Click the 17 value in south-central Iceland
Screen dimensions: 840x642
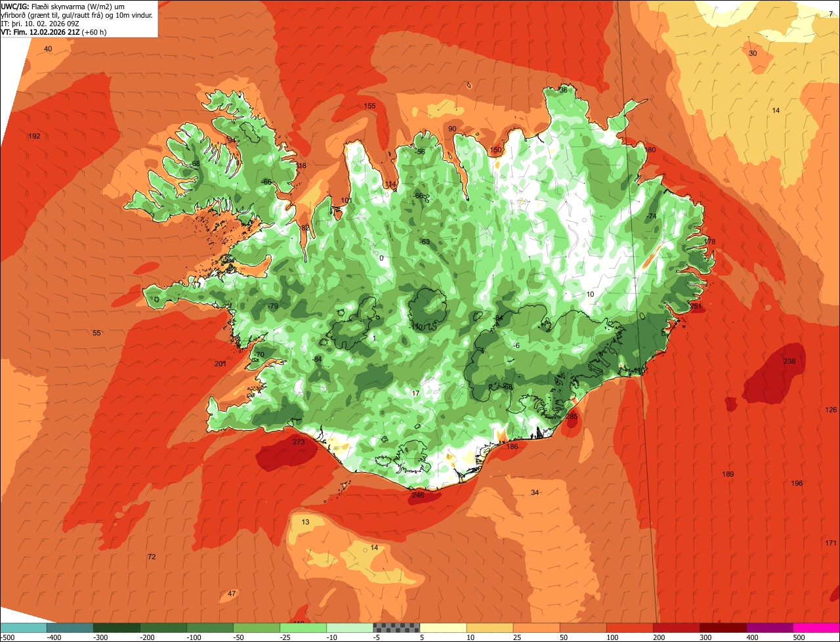[x=415, y=393]
